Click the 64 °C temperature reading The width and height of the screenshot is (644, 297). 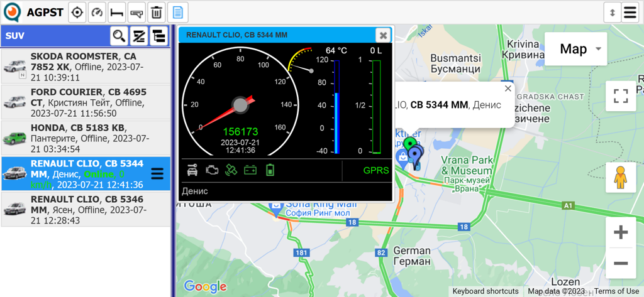click(336, 51)
